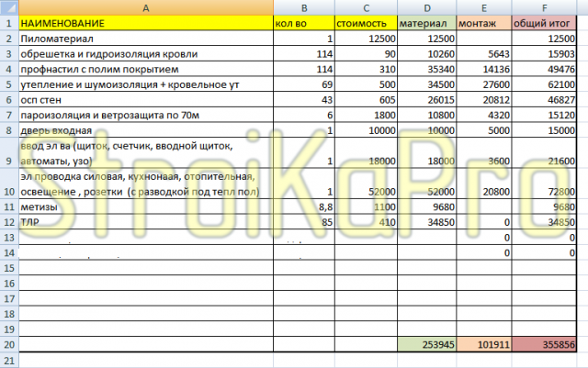Select the 'метизы' cell
The image size is (588, 368).
[146, 206]
